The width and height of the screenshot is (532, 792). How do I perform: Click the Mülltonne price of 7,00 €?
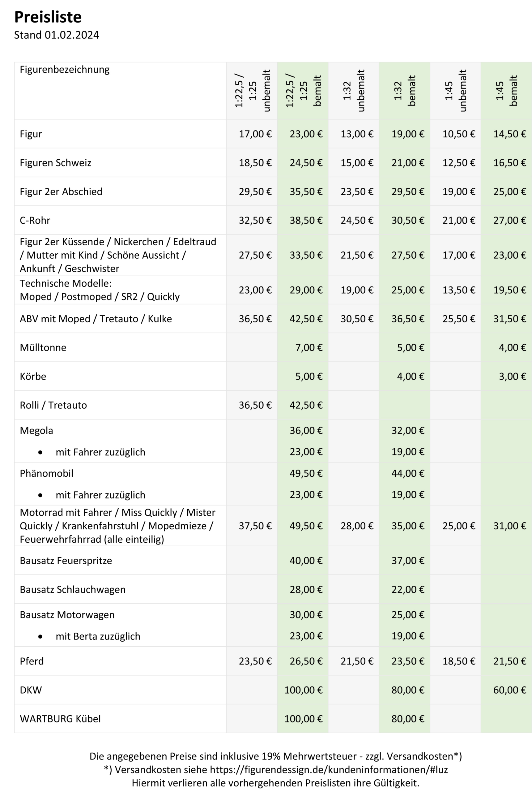pyautogui.click(x=309, y=347)
